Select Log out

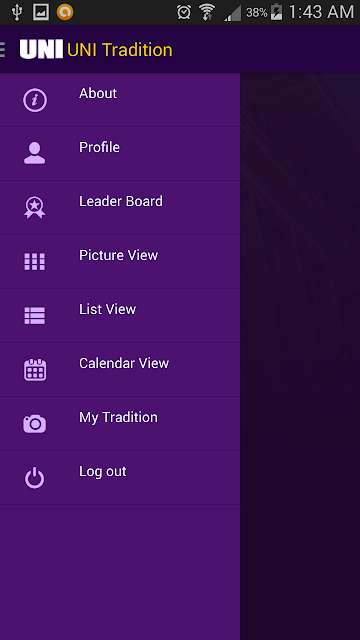coord(120,478)
